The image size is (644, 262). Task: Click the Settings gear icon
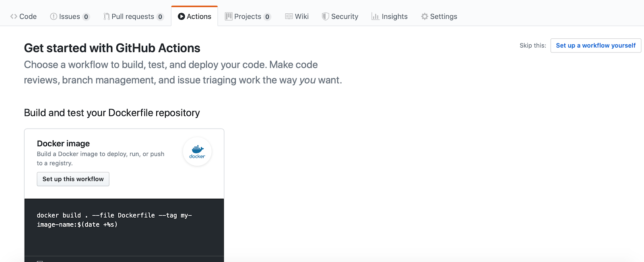[x=425, y=17]
